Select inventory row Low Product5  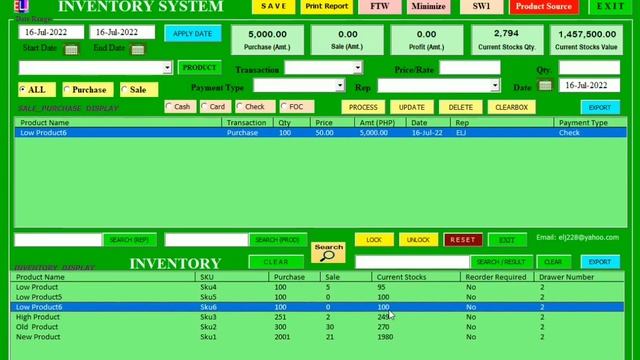317,297
